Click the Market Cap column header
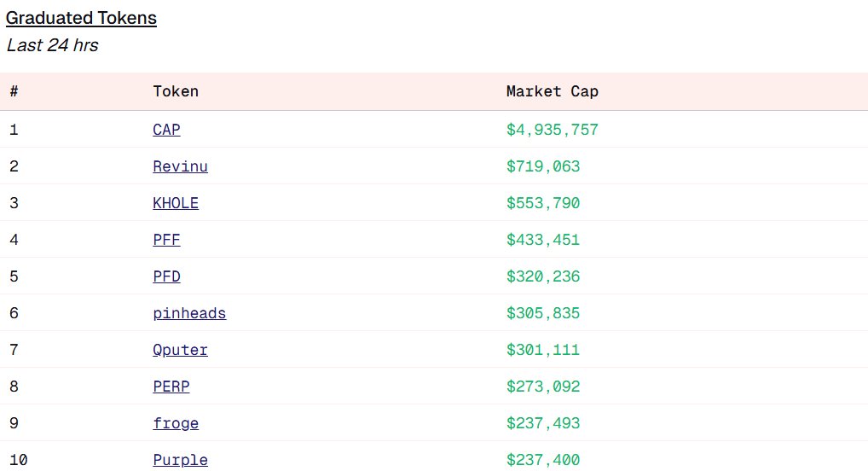 [552, 92]
